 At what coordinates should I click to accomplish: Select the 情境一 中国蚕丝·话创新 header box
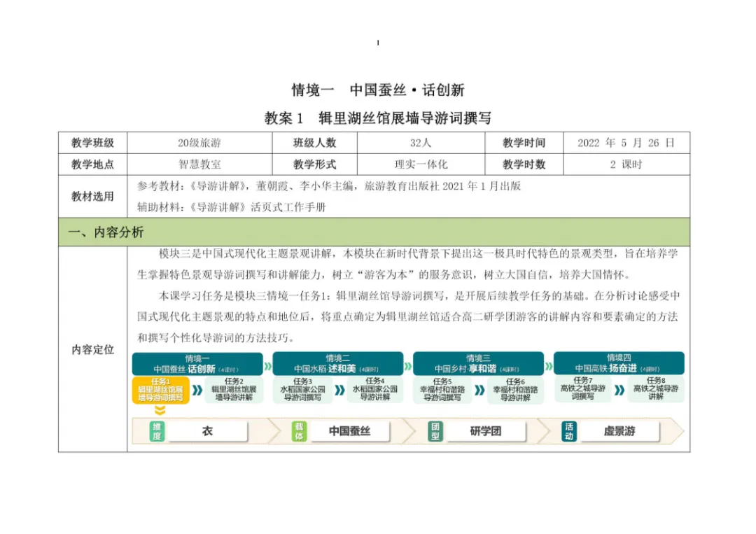pos(197,363)
